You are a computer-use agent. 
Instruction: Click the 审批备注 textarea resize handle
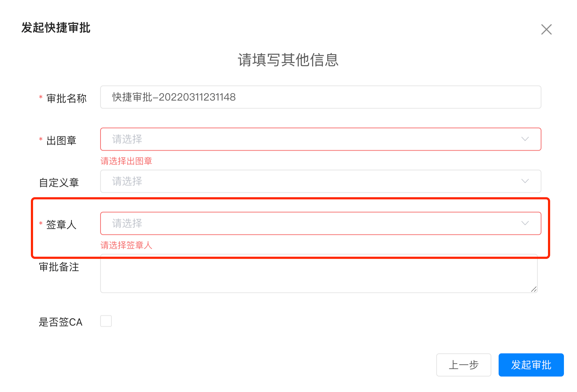pos(533,289)
